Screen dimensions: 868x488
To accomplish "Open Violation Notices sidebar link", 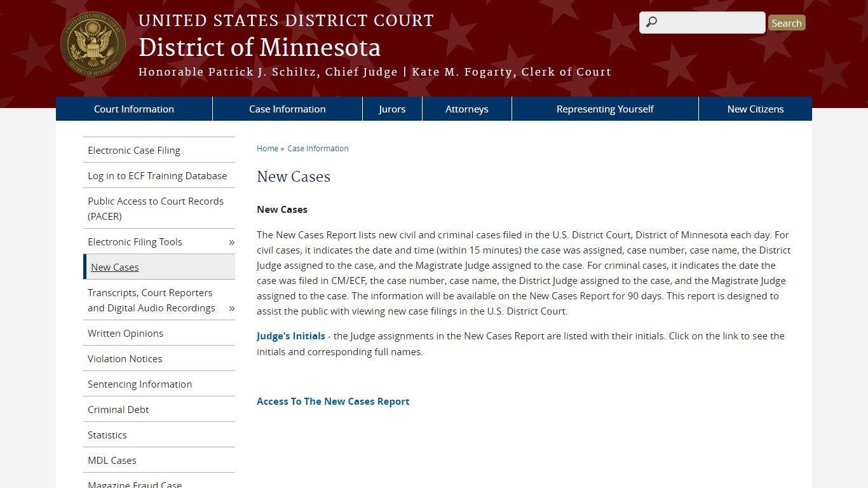I will coord(159,358).
